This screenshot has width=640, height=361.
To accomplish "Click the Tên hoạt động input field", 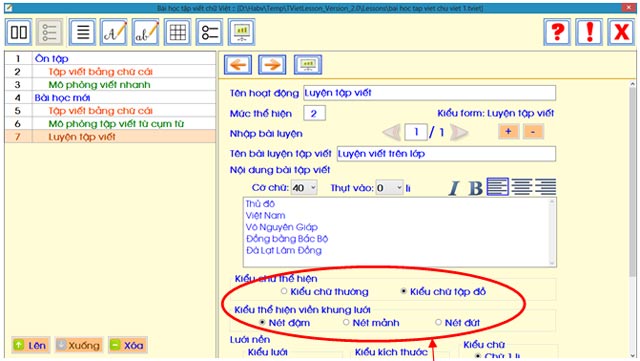I will point(429,93).
